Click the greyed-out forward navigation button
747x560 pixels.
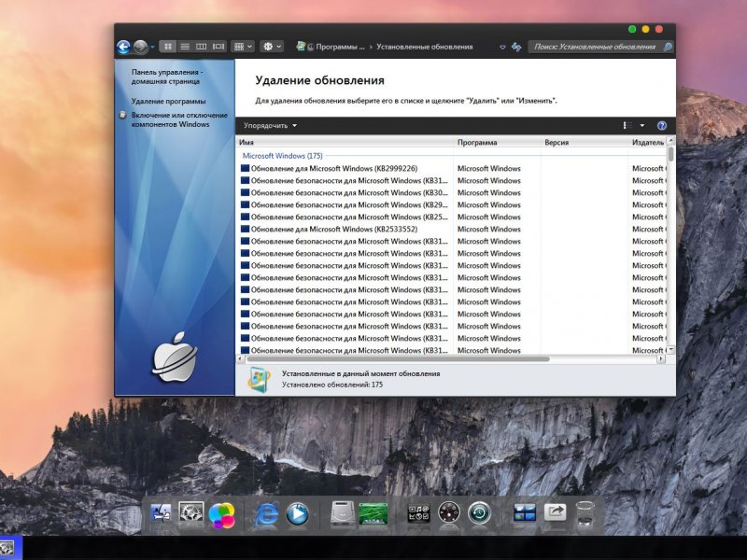tap(140, 47)
